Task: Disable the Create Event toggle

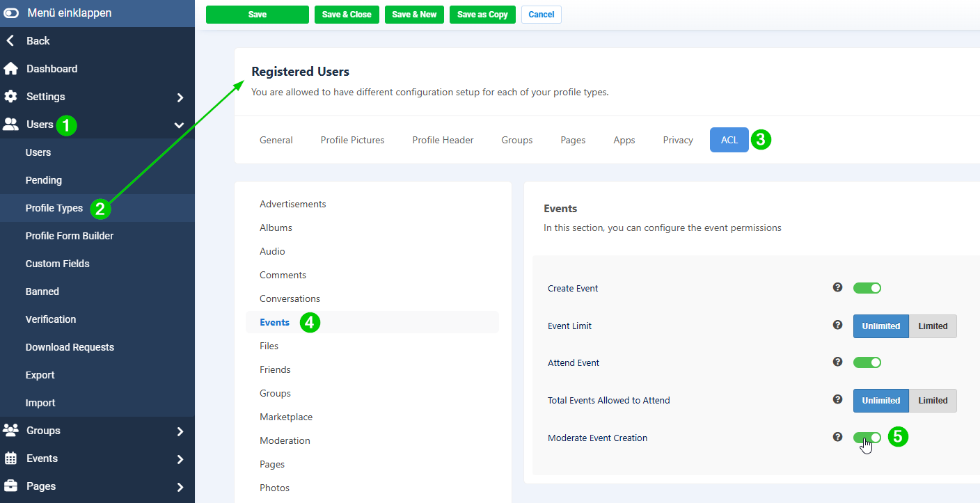Action: 867,288
